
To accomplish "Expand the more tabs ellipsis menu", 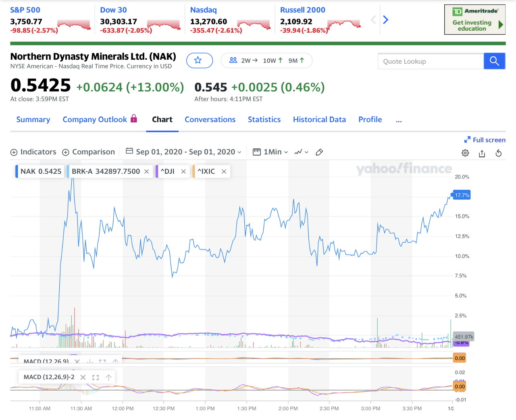I will tap(399, 120).
